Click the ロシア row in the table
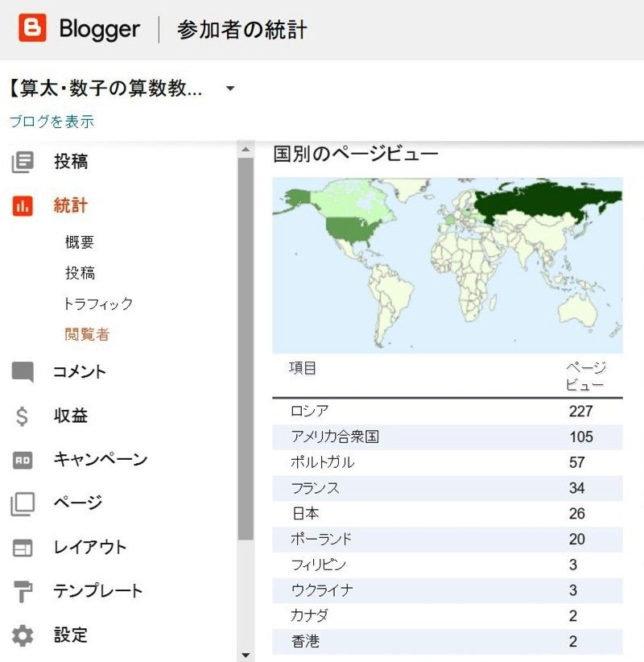The image size is (644, 662). point(447,412)
